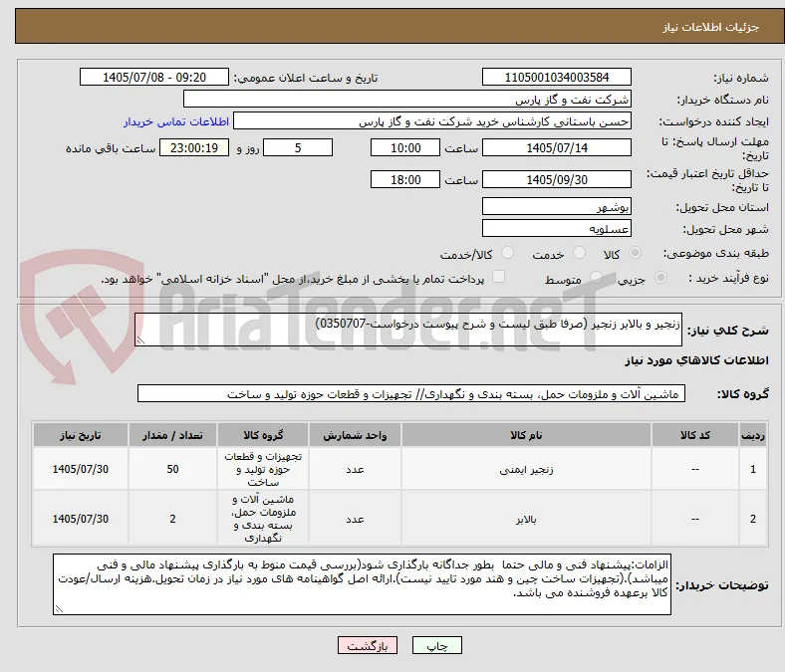Image resolution: width=785 pixels, height=672 pixels.
Task: Click the کد کالا column header
Action: pos(695,435)
